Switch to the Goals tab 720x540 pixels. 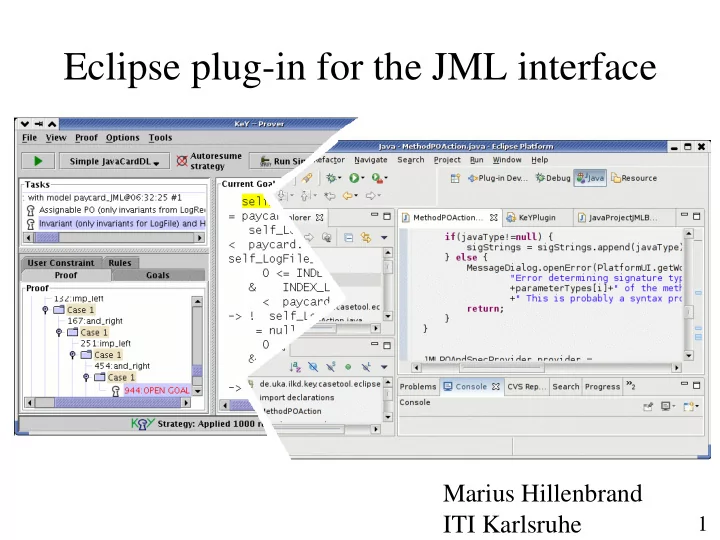click(x=158, y=275)
